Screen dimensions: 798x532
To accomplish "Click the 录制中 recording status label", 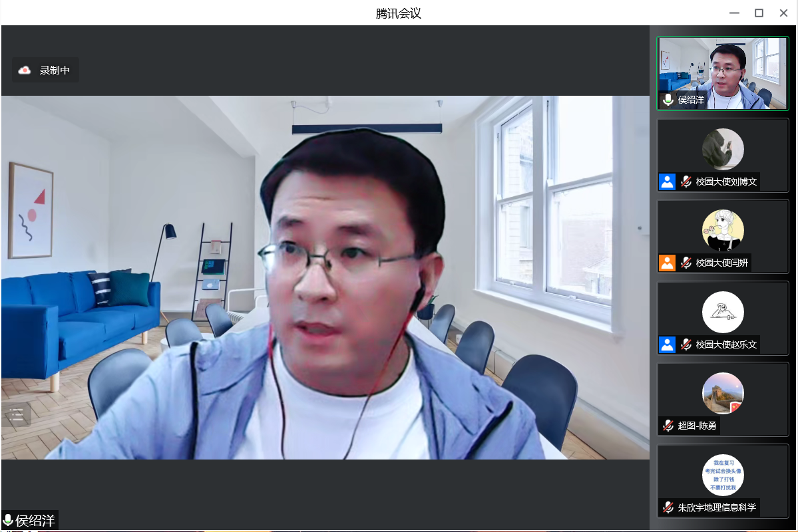I will click(x=55, y=70).
